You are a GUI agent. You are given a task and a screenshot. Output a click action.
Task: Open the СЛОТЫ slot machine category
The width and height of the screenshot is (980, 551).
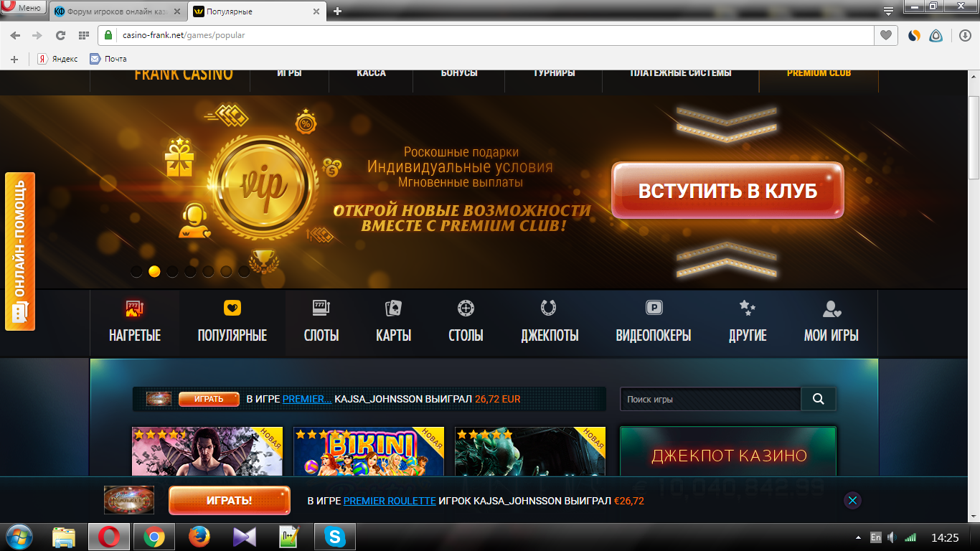[321, 323]
